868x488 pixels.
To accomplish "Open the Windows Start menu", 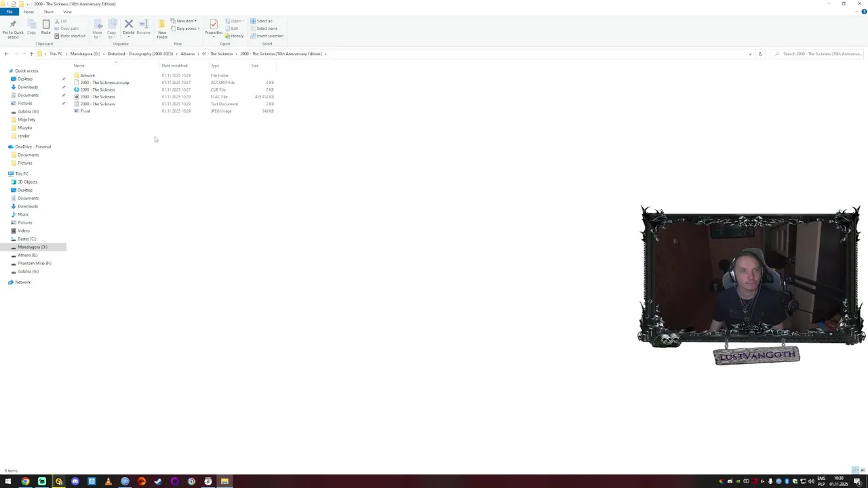I will pos(8,481).
